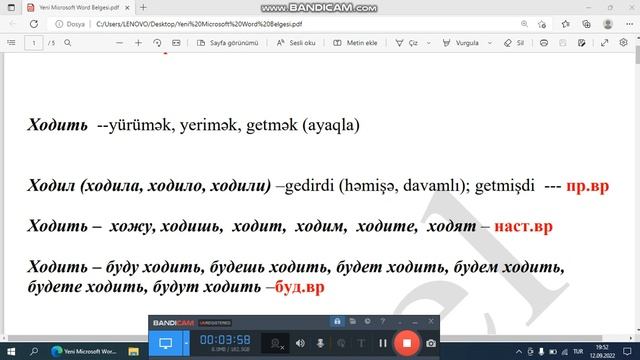Open taskbar clock and date
The image size is (640, 360).
[602, 351]
